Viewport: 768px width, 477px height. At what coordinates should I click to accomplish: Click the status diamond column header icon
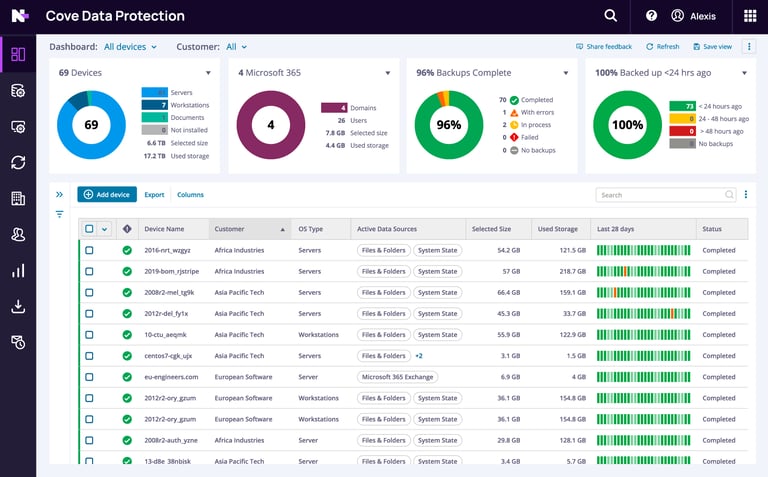tap(127, 229)
